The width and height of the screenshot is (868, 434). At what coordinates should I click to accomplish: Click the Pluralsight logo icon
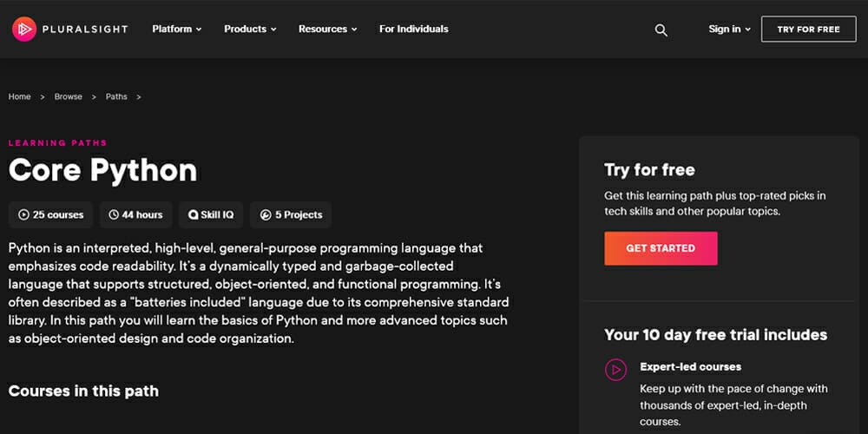(24, 29)
